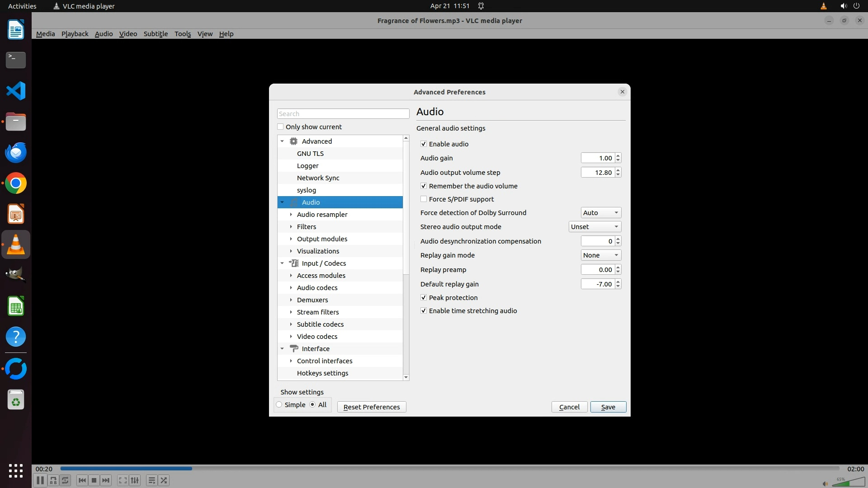Click the Reset Preferences button
Viewport: 868px width, 488px height.
pyautogui.click(x=371, y=407)
